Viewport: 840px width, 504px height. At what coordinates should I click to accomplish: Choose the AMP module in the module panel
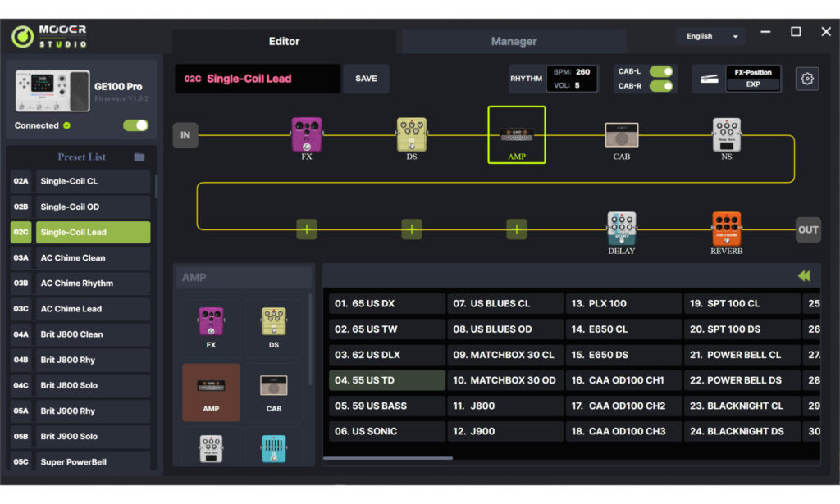211,393
